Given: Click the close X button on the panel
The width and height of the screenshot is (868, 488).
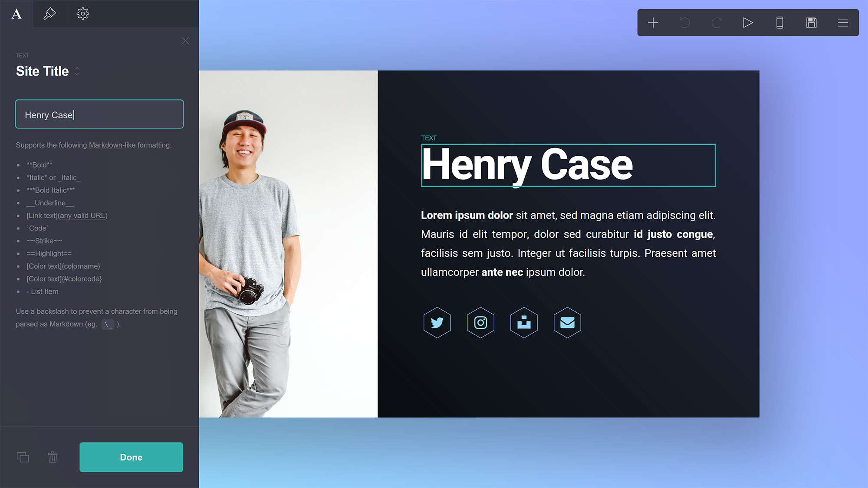Looking at the screenshot, I should 185,40.
